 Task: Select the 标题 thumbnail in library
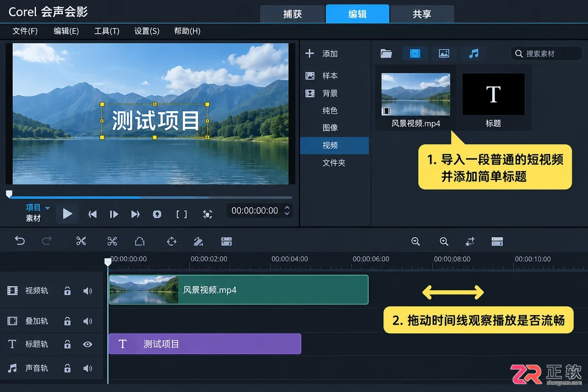point(493,94)
